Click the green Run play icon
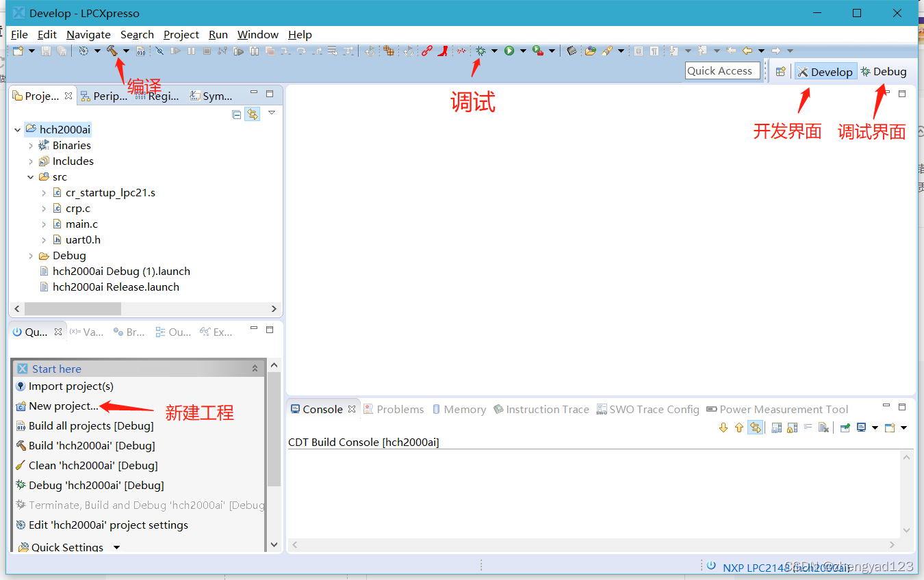 tap(509, 51)
